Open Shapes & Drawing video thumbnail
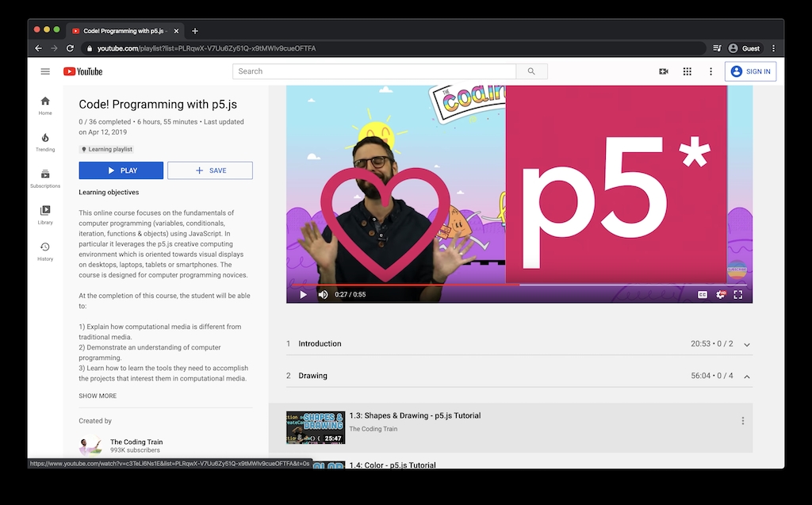Screen dimensions: 812x505 tap(316, 427)
